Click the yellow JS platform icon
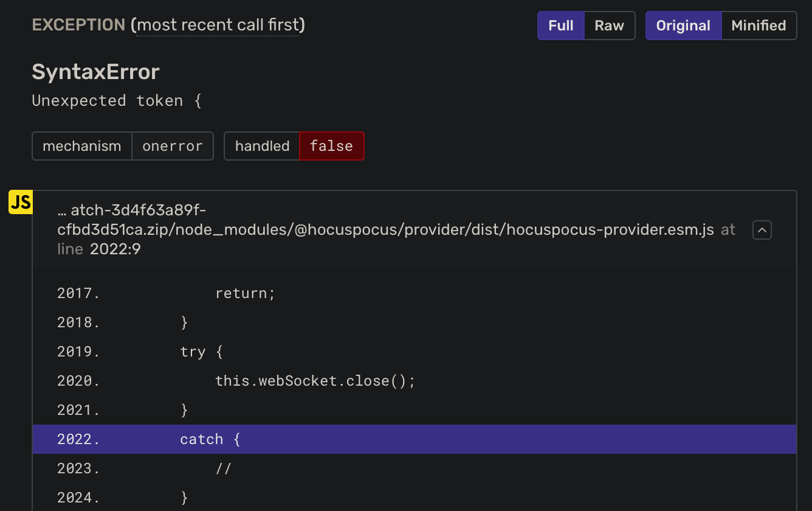The height and width of the screenshot is (511, 812). [20, 202]
